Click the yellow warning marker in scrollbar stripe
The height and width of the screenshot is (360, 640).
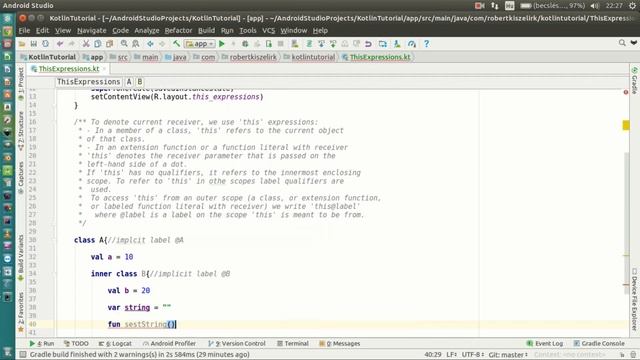coord(626,125)
